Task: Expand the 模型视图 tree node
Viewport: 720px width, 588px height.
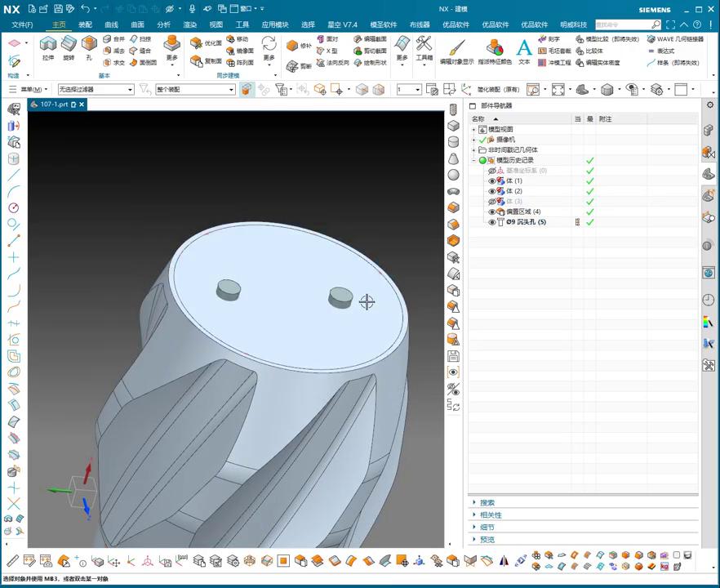Action: tap(473, 130)
